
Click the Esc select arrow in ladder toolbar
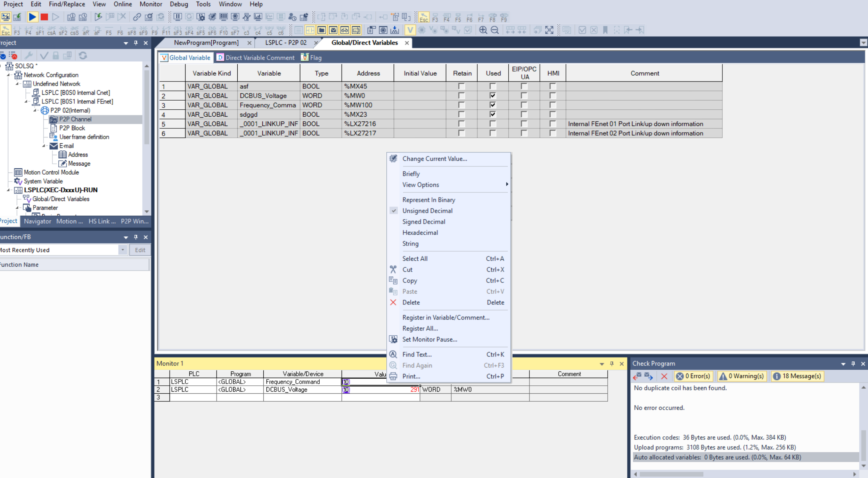pos(5,30)
